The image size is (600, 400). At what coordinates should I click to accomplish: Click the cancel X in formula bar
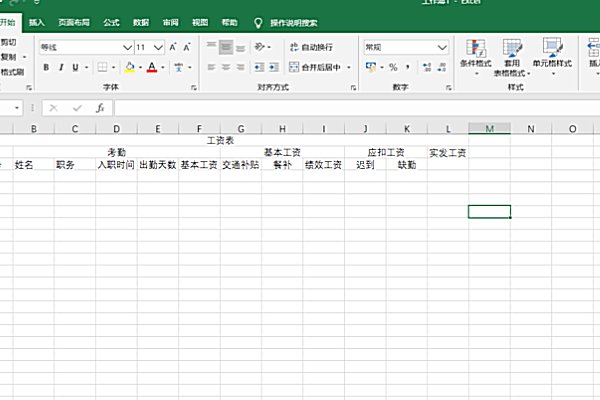click(53, 108)
